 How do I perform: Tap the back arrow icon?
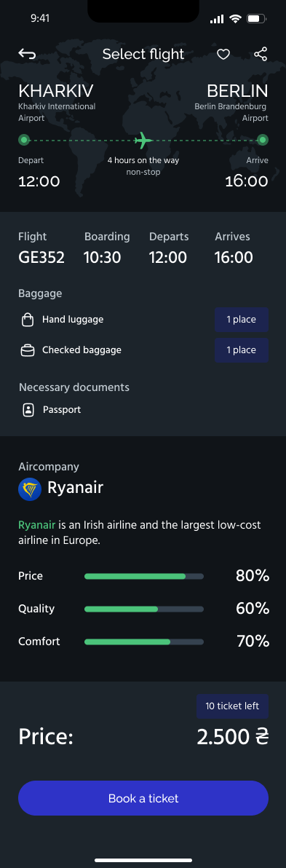(27, 54)
